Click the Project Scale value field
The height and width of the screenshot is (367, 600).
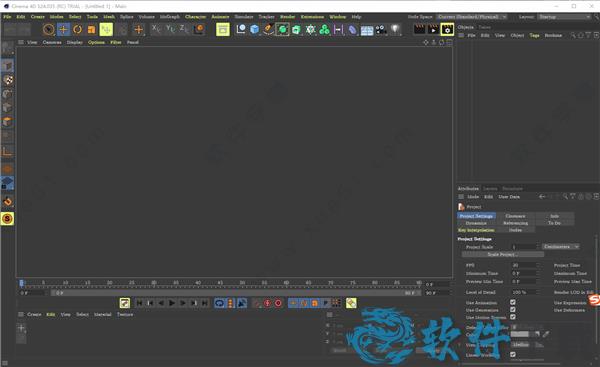click(x=524, y=247)
